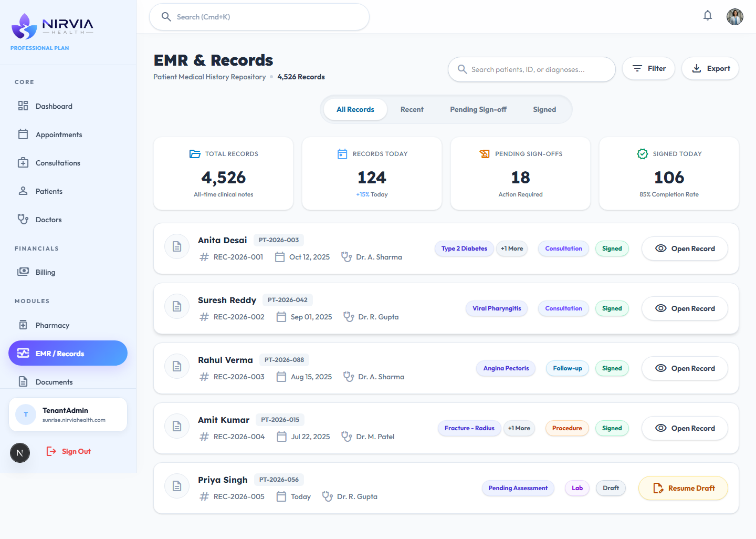The width and height of the screenshot is (756, 539).
Task: Click document icon beside Anita Desai
Action: point(177,246)
